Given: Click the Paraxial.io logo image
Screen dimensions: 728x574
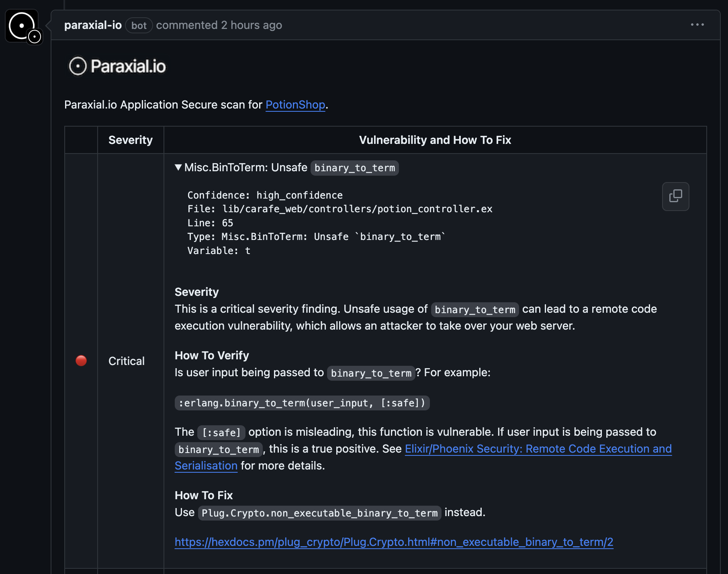Looking at the screenshot, I should (x=117, y=66).
